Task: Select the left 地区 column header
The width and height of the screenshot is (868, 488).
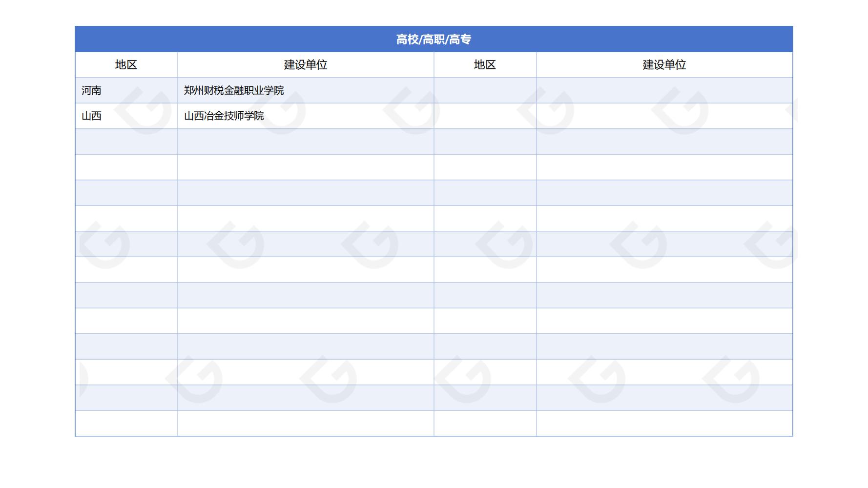Action: coord(126,65)
